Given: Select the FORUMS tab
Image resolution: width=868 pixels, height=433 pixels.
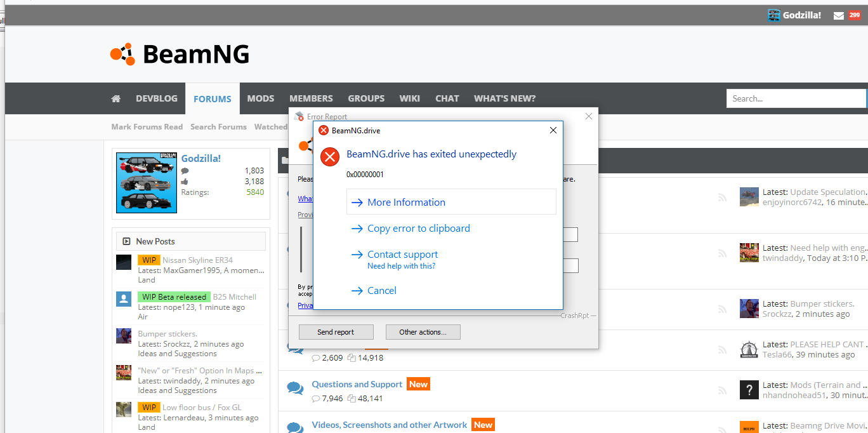Looking at the screenshot, I should 213,98.
